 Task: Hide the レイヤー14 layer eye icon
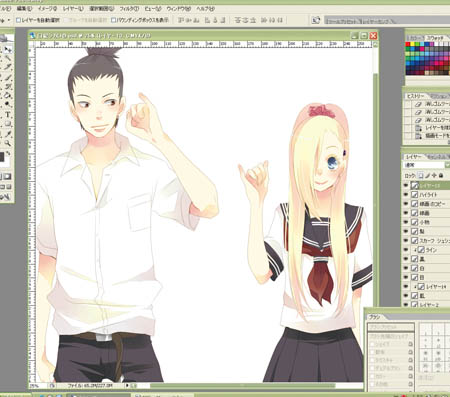[406, 286]
